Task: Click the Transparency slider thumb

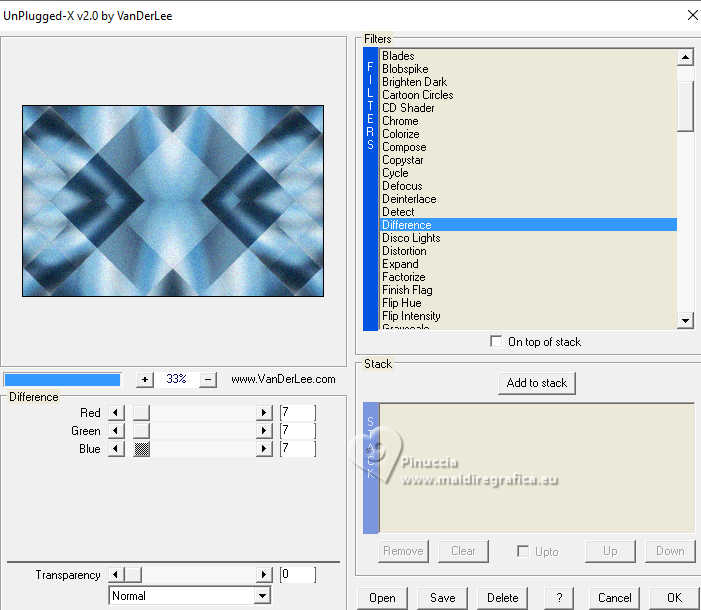Action: 133,574
